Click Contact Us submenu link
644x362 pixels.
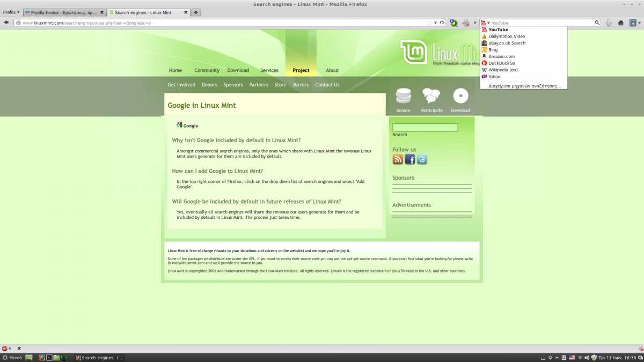point(327,85)
